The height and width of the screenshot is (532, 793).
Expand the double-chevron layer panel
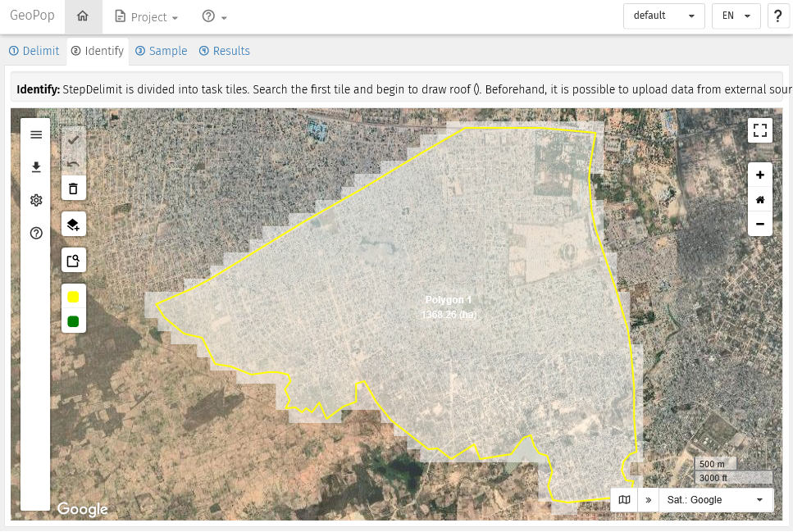pos(648,499)
